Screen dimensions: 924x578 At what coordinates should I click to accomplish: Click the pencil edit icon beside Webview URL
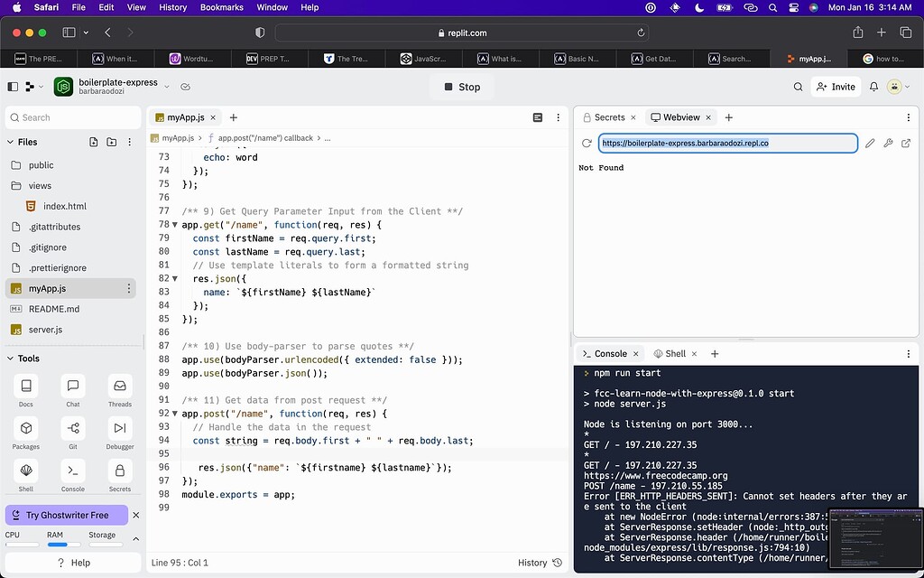(x=870, y=143)
